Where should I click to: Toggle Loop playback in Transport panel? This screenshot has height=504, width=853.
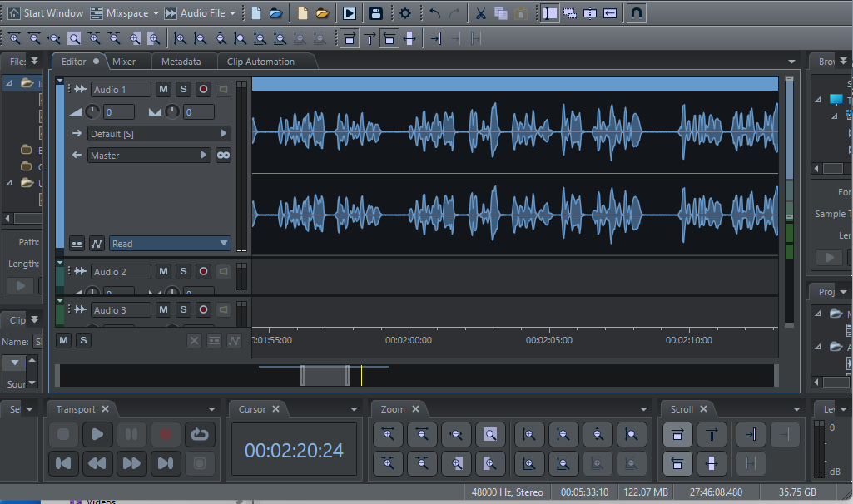(x=200, y=433)
